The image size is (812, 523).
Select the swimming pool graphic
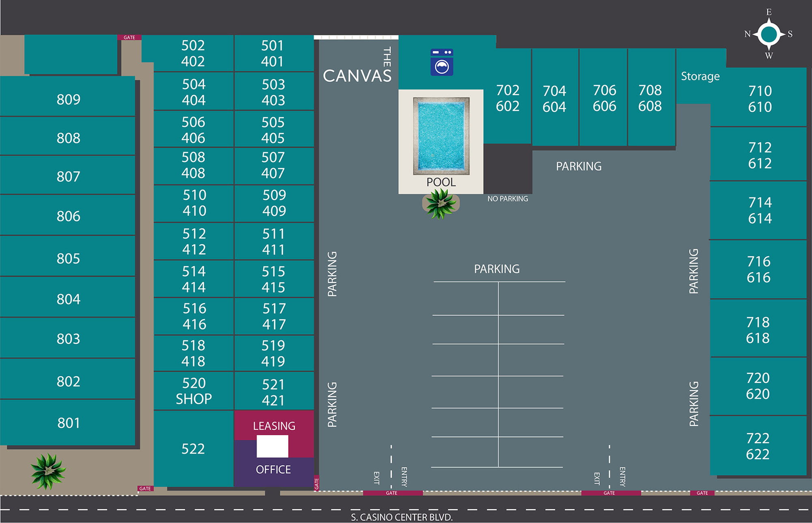pos(441,136)
